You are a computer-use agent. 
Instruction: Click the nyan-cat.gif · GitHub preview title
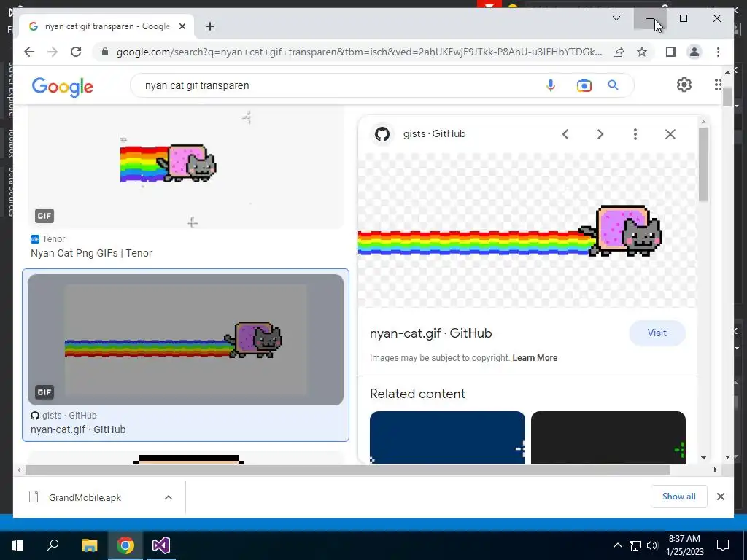(430, 333)
